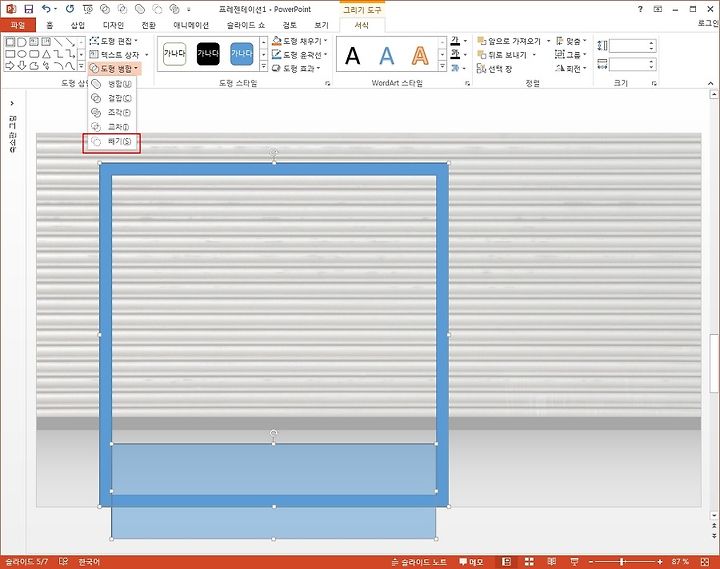The height and width of the screenshot is (569, 720).
Task: Switch to the 검토 (Review) tab
Action: (289, 25)
